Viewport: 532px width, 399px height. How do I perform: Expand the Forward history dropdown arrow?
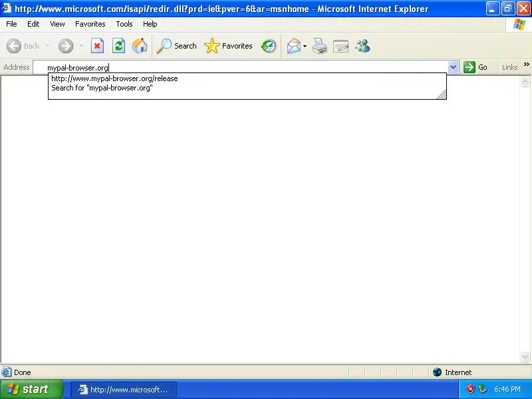pyautogui.click(x=81, y=46)
